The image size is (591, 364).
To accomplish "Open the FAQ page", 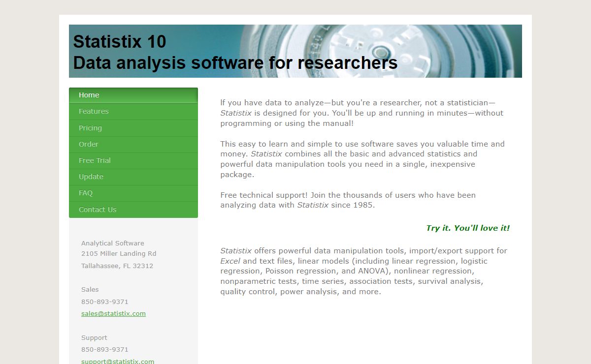I will pos(133,193).
